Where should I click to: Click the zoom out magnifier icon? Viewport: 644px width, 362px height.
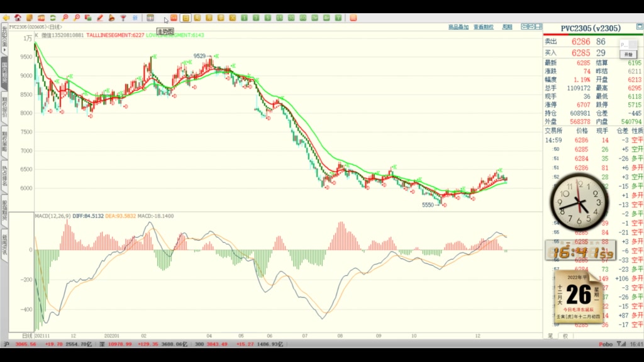(x=76, y=18)
